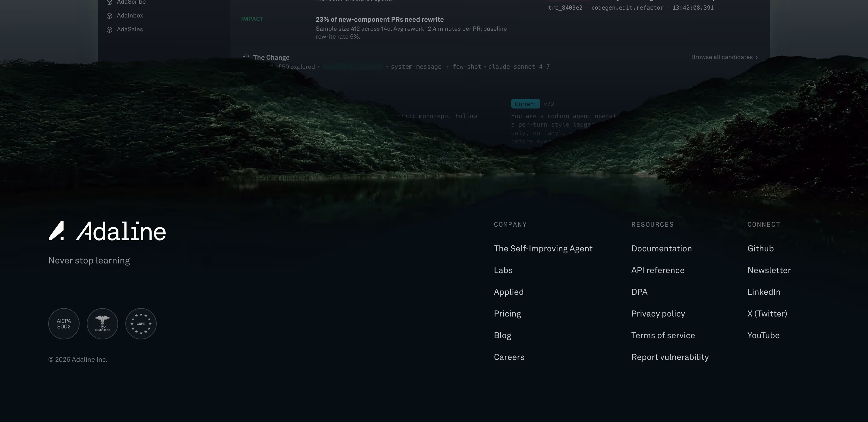The image size is (868, 422).
Task: Open the DPA link
Action: (x=639, y=292)
